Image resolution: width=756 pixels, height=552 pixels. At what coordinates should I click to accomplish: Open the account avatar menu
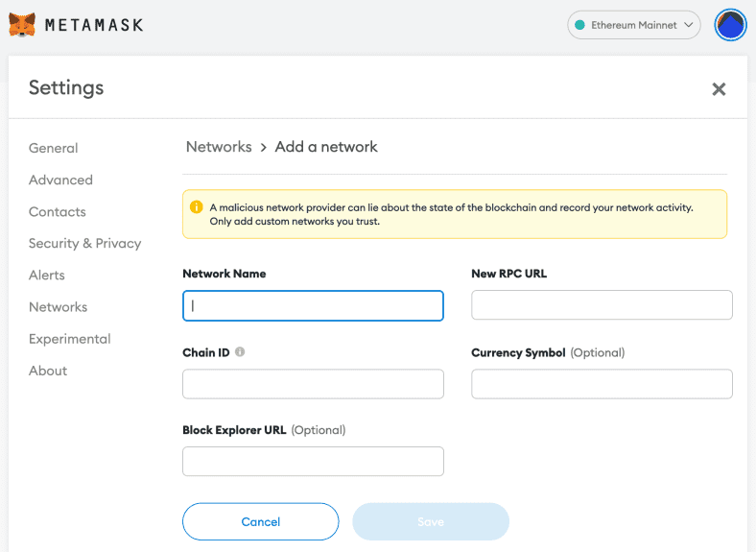pyautogui.click(x=730, y=25)
